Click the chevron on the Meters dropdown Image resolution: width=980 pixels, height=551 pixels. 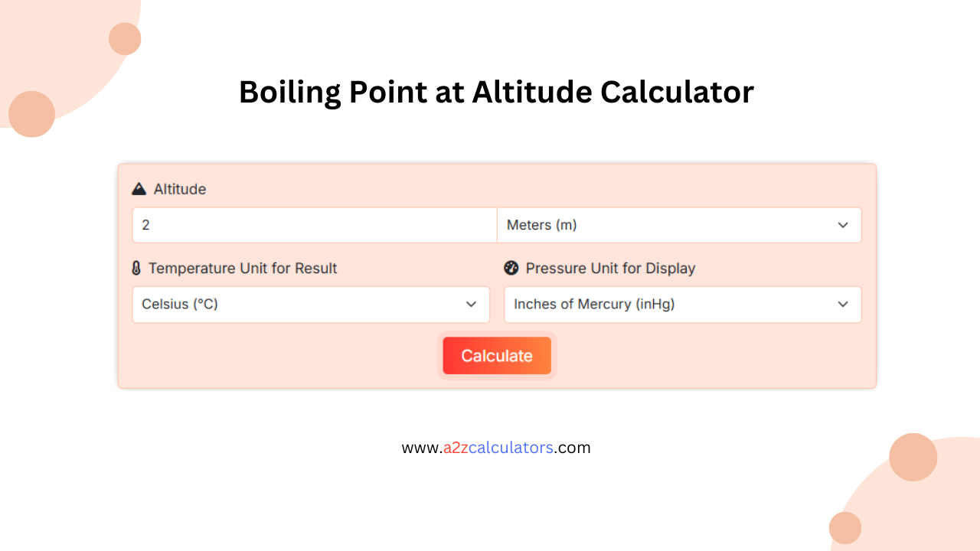point(843,225)
